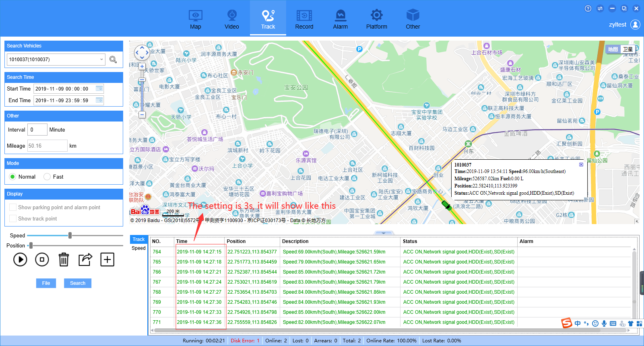Image resolution: width=644 pixels, height=346 pixels.
Task: Start track playback
Action: pyautogui.click(x=20, y=259)
